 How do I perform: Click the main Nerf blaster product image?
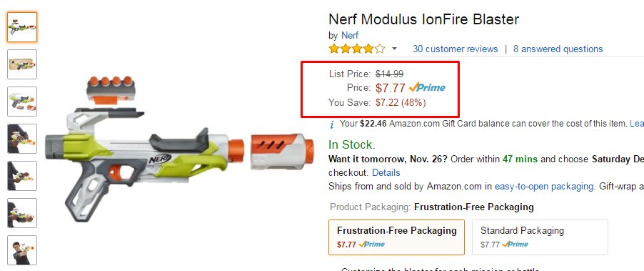(x=179, y=148)
